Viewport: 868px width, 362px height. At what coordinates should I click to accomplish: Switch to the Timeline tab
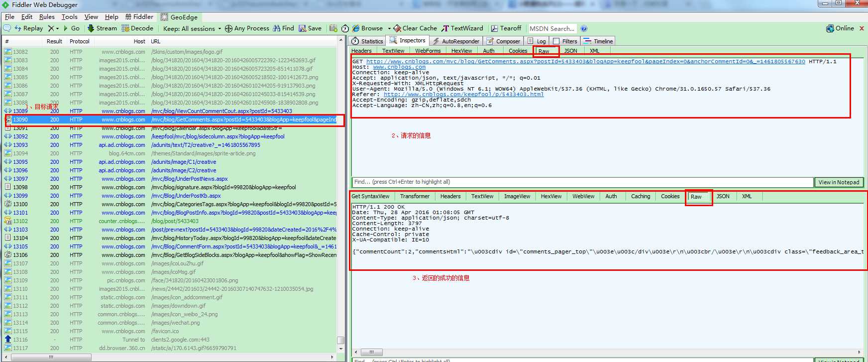click(598, 41)
